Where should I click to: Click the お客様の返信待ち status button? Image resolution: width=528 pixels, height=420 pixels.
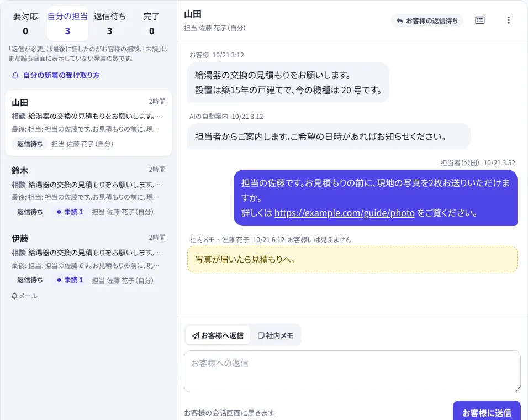427,21
